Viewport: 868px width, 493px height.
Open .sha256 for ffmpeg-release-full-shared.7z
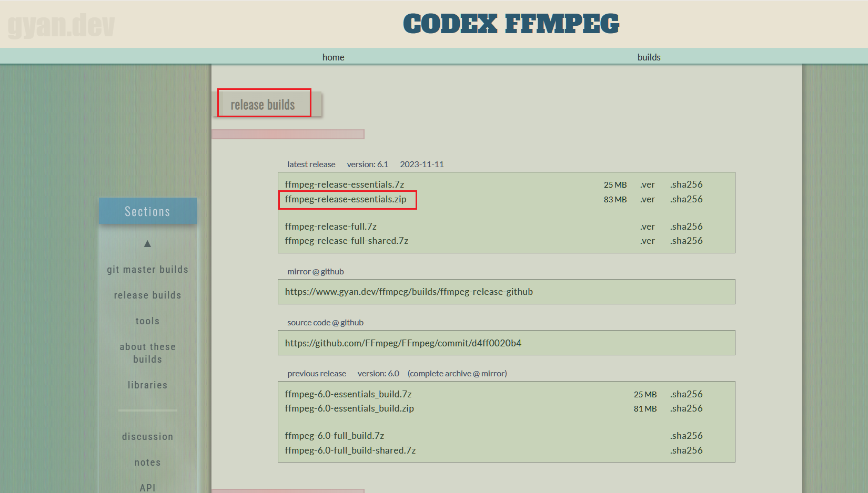pyautogui.click(x=687, y=241)
